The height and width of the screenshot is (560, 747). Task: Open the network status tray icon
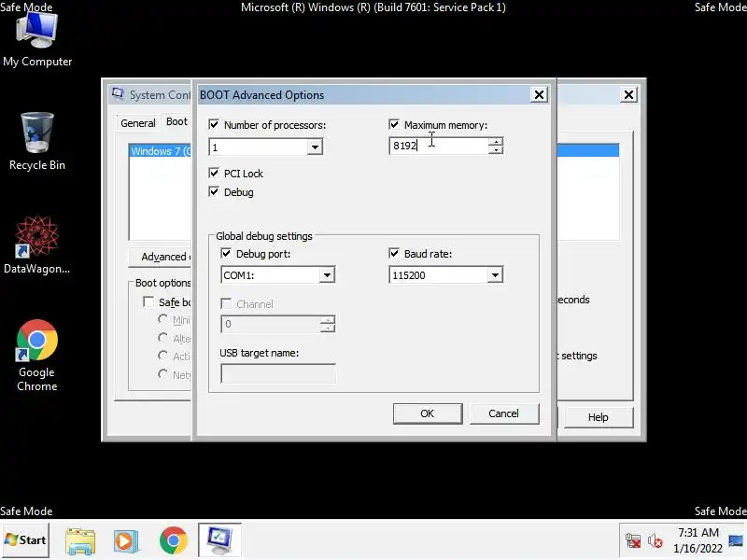633,540
